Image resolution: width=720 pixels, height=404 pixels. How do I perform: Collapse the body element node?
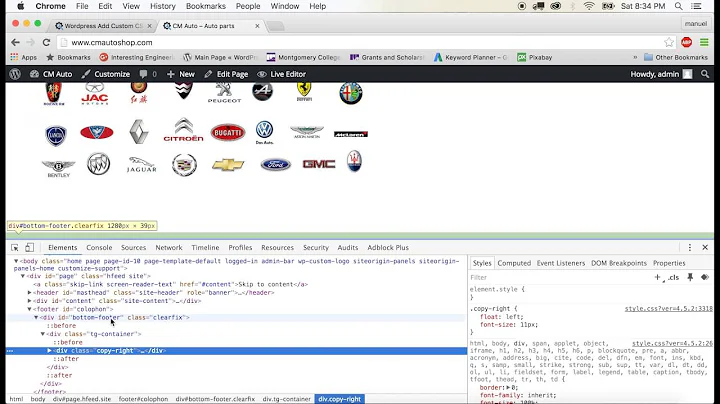tap(16, 261)
